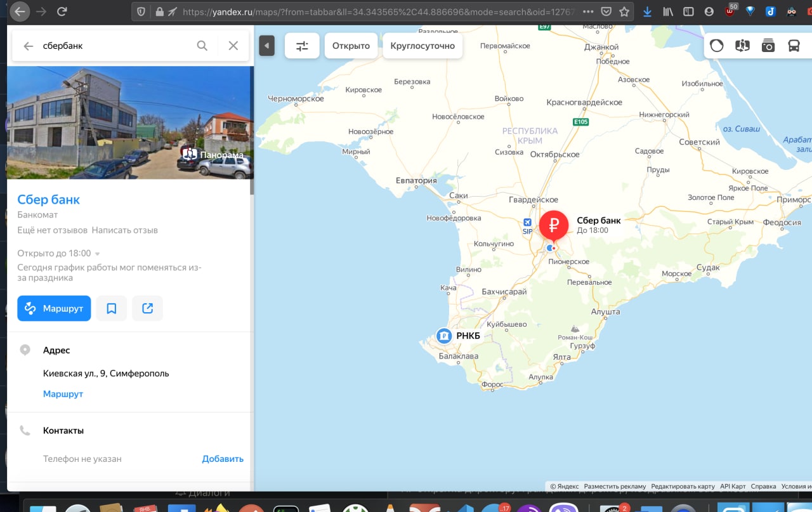Show site security lock info

(x=159, y=11)
